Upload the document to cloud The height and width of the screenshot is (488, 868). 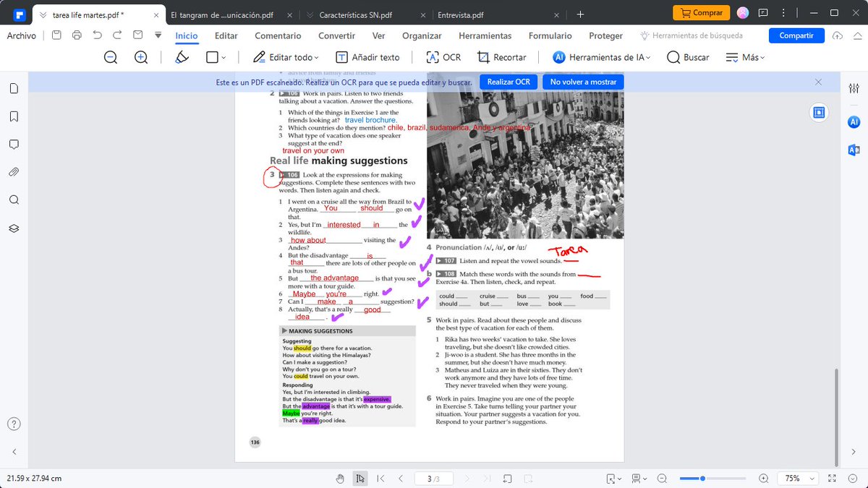(x=838, y=35)
